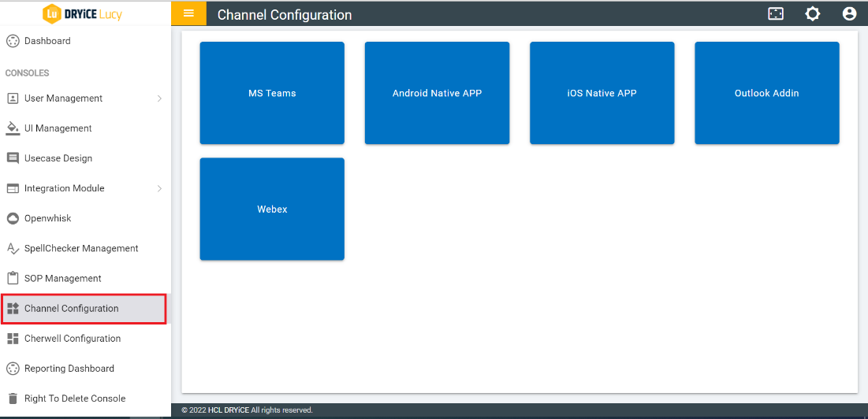868x419 pixels.
Task: Select Reporting Dashboard in the sidebar
Action: pos(69,369)
